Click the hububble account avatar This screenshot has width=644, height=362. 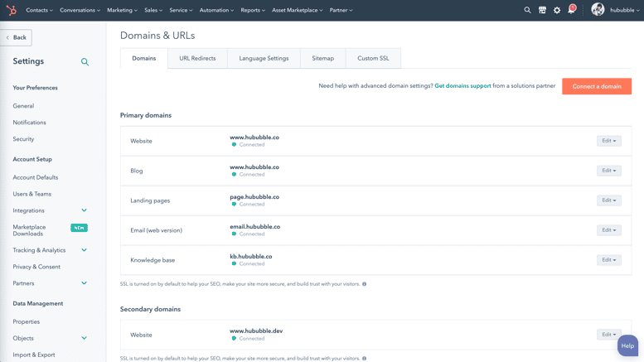pos(598,10)
